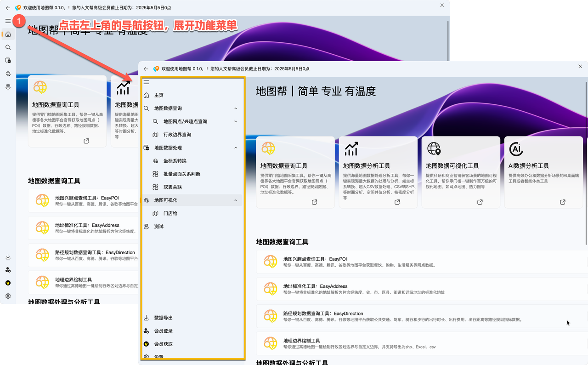
Task: Open 地理边界绘制工具 row in front window
Action: (x=422, y=343)
